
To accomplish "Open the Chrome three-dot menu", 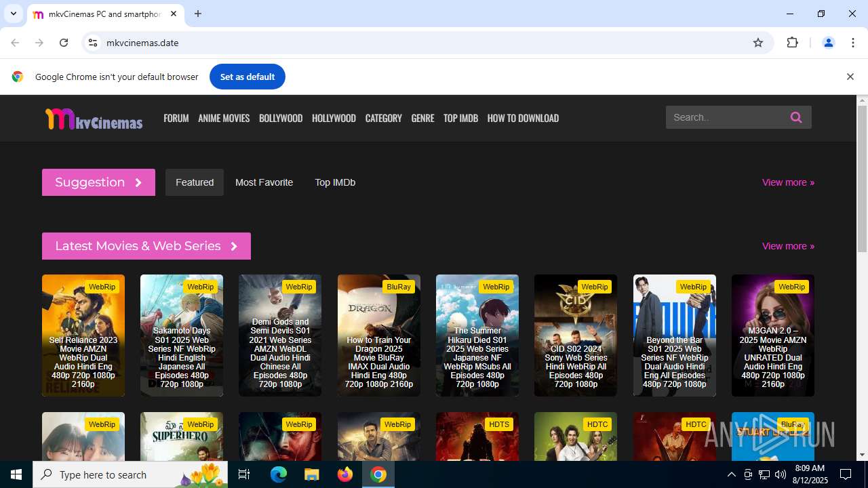I will (x=853, y=43).
